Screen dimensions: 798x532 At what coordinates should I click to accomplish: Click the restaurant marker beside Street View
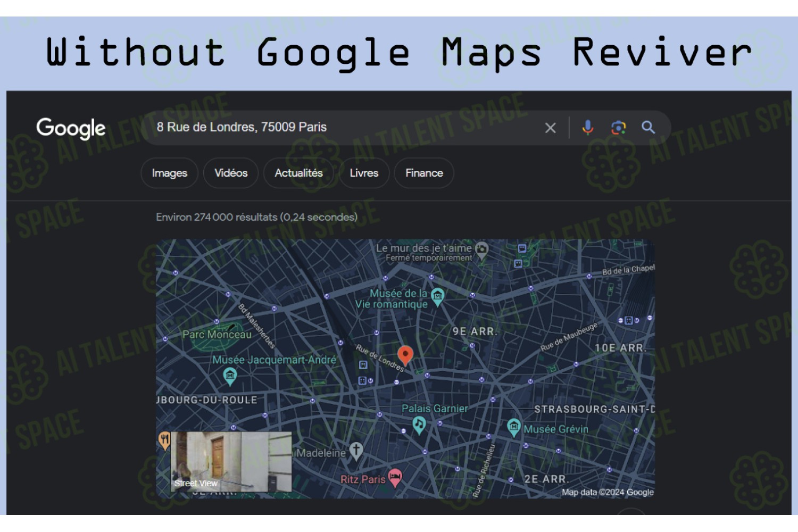(164, 440)
